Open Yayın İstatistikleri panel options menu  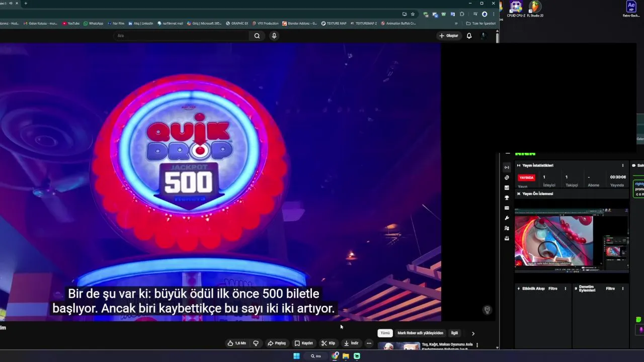click(x=623, y=165)
